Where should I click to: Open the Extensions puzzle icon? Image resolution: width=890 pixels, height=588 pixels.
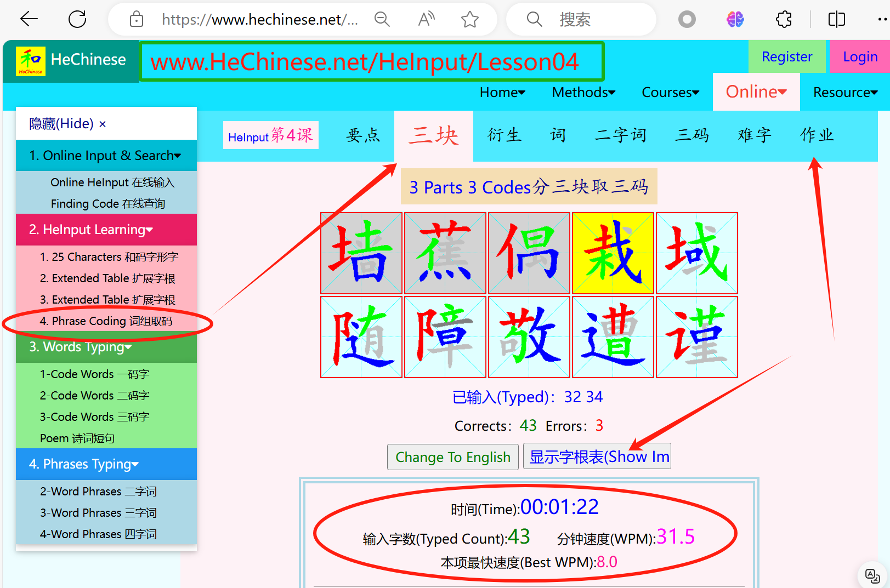784,20
